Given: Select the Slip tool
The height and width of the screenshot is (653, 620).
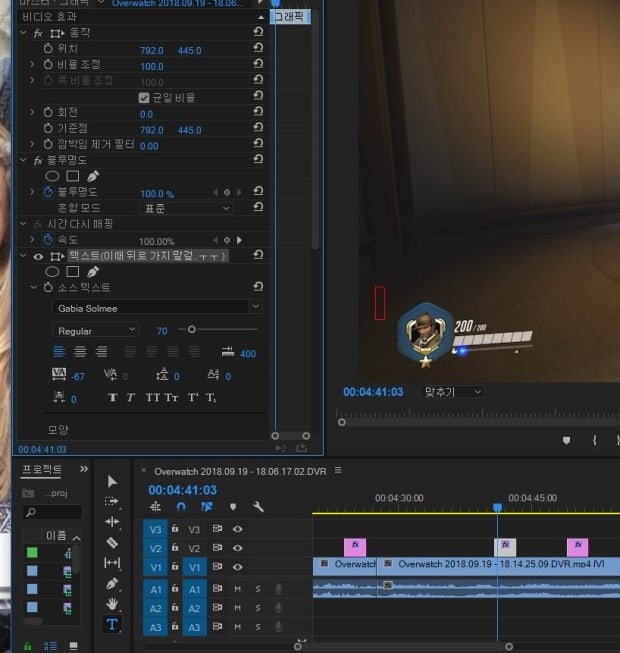Looking at the screenshot, I should 112,563.
